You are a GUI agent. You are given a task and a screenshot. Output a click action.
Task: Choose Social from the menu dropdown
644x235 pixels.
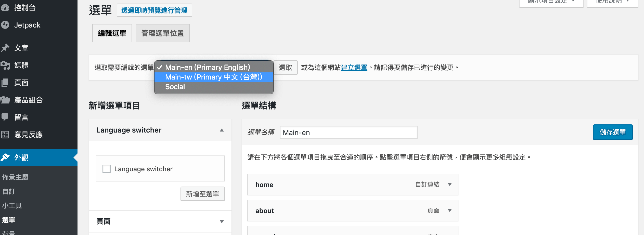coord(175,87)
